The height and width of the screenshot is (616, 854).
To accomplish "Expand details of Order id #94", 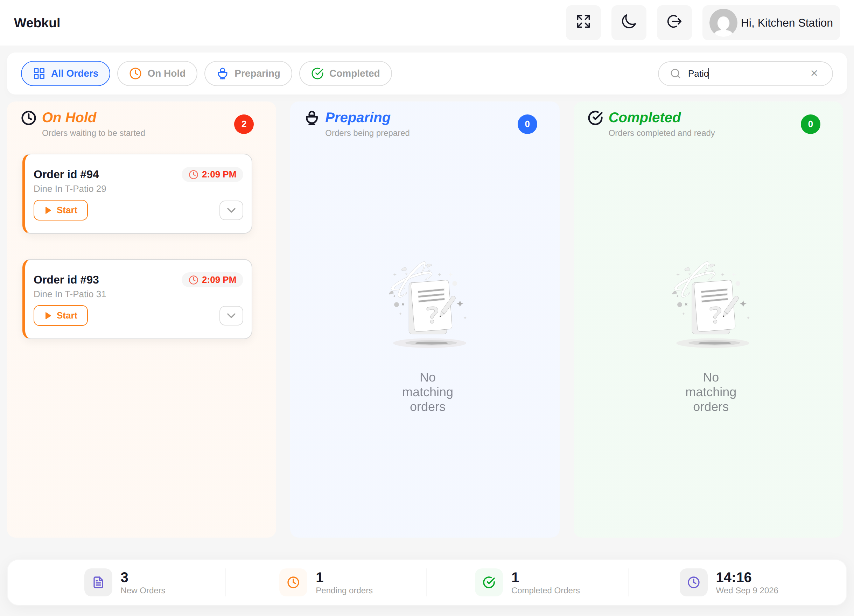I will point(231,210).
